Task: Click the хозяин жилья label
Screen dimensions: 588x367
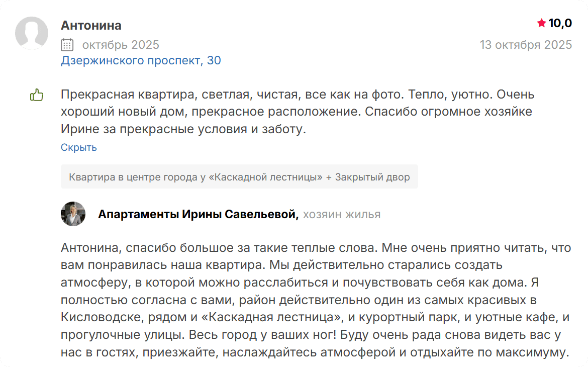Action: click(x=342, y=215)
